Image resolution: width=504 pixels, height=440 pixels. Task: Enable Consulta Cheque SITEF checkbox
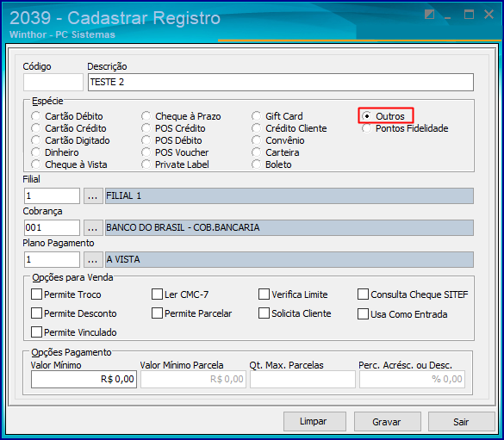point(363,294)
